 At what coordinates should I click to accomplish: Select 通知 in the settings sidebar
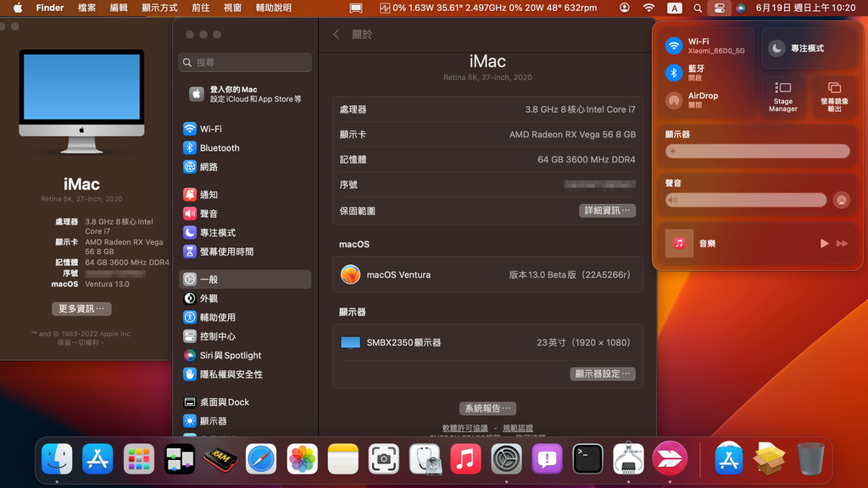point(245,194)
